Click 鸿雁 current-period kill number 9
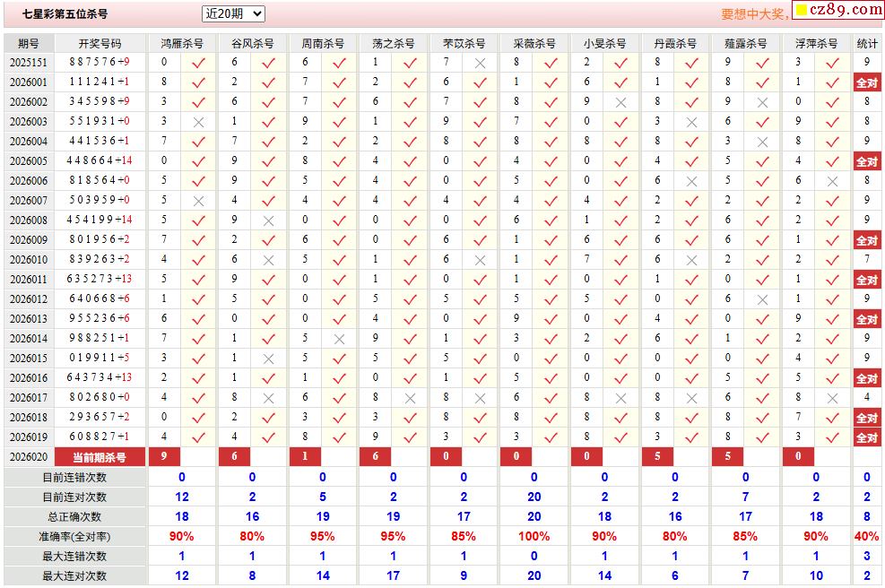The width and height of the screenshot is (885, 588). (x=164, y=456)
